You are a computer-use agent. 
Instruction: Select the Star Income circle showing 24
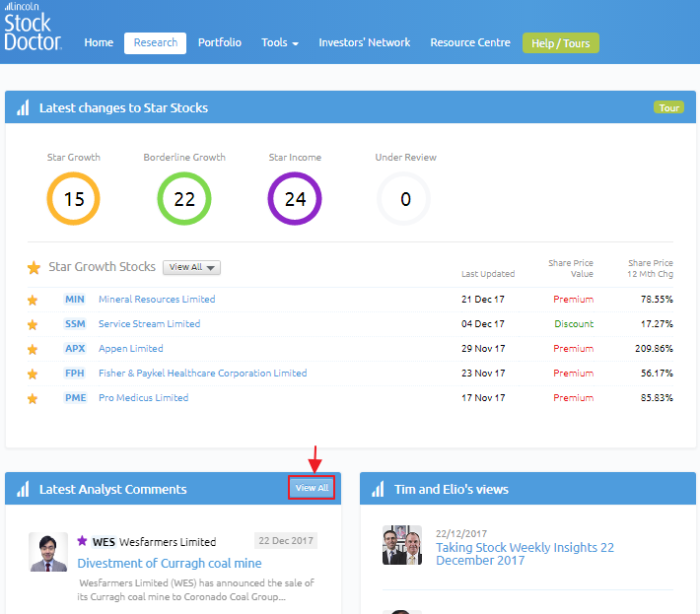[295, 198]
